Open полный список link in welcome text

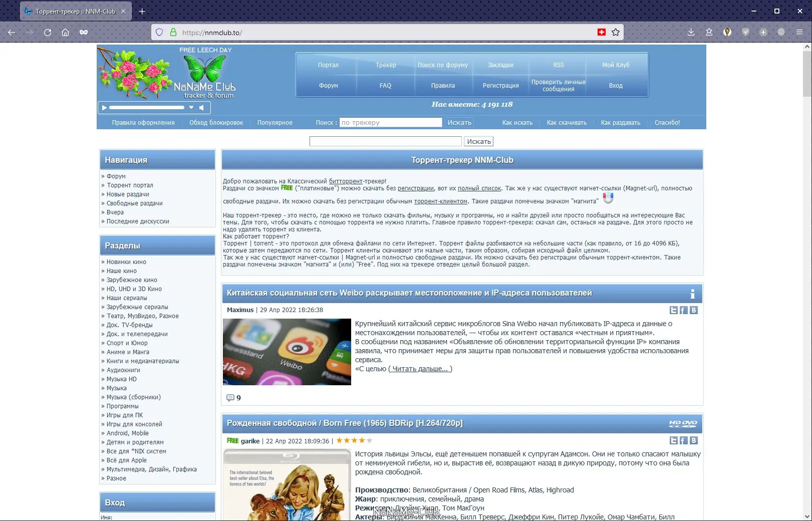click(479, 188)
